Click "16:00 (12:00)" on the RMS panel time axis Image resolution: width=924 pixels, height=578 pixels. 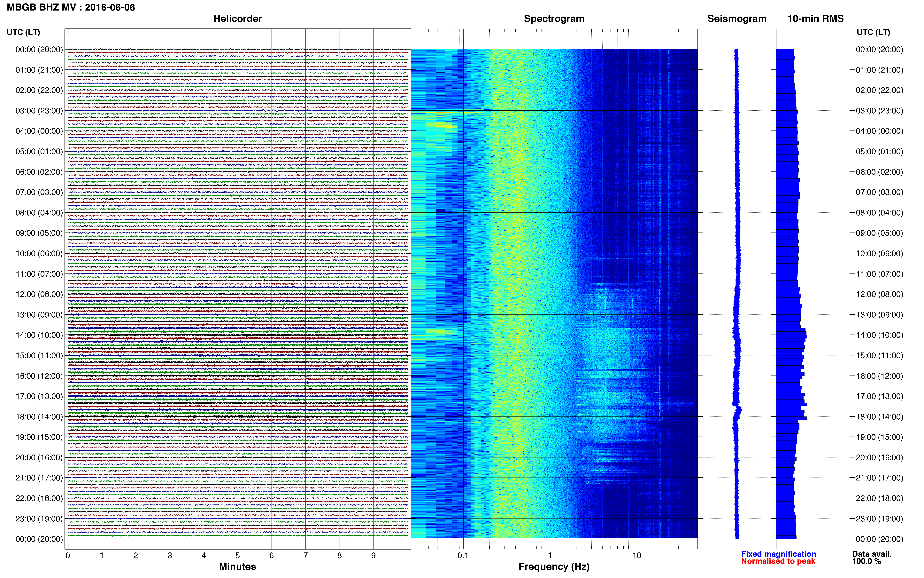pos(879,376)
